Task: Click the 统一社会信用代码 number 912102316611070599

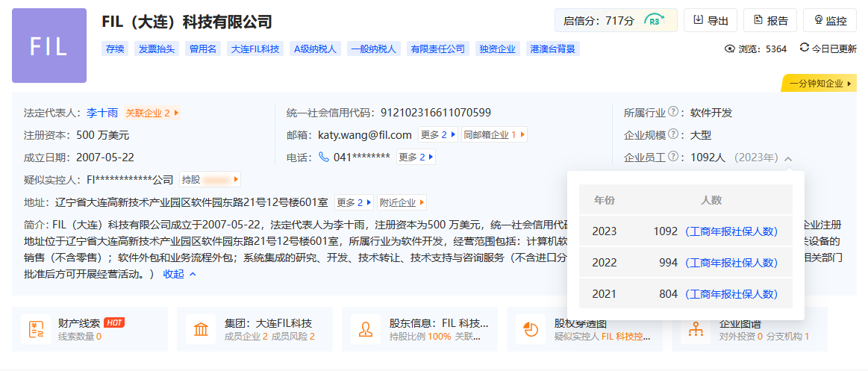Action: [436, 113]
